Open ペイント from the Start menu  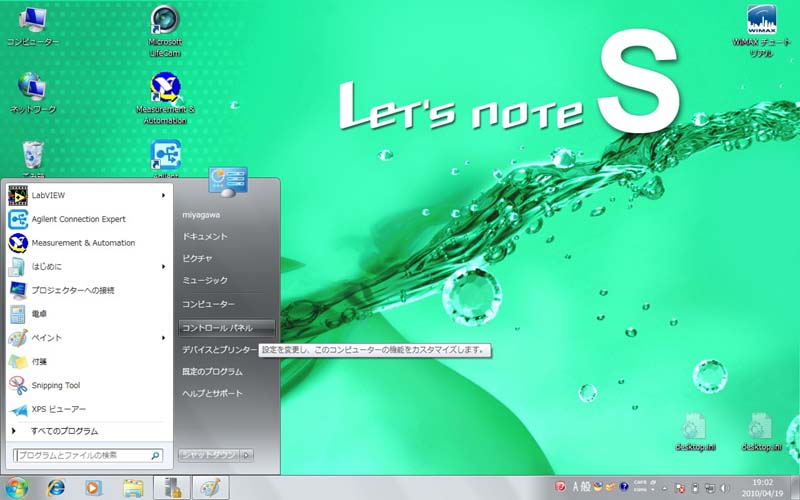coord(88,338)
